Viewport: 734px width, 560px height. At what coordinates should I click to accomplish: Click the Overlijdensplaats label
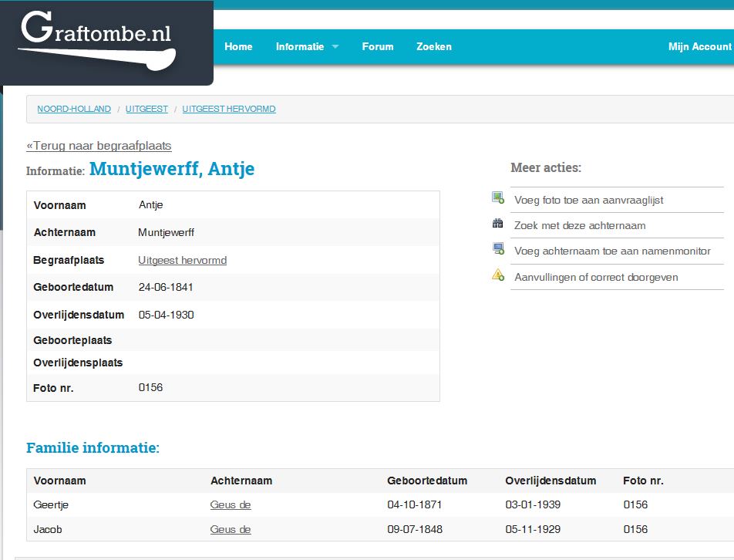pyautogui.click(x=78, y=363)
